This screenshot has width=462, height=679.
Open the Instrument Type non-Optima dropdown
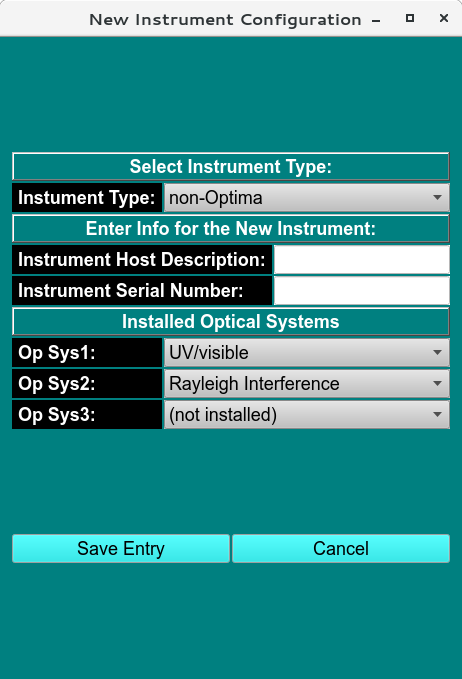(307, 197)
